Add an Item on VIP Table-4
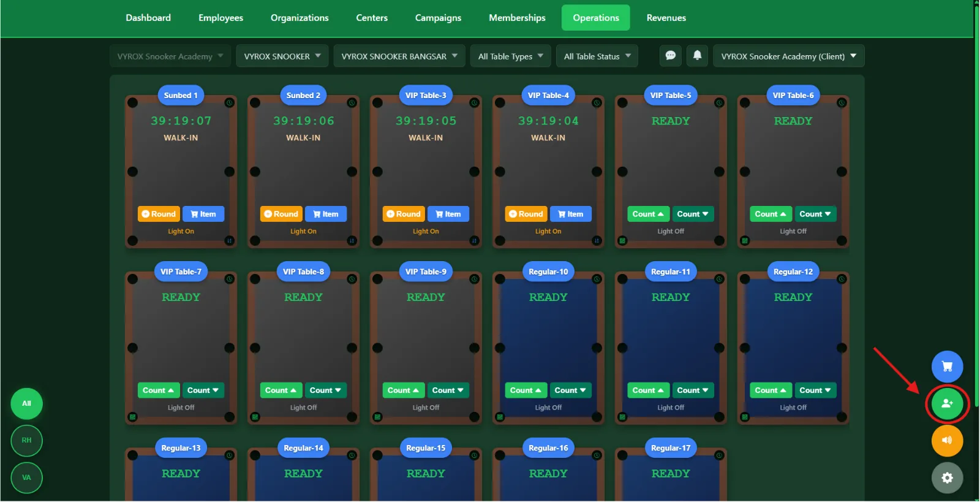Viewport: 980px width, 502px height. tap(571, 214)
